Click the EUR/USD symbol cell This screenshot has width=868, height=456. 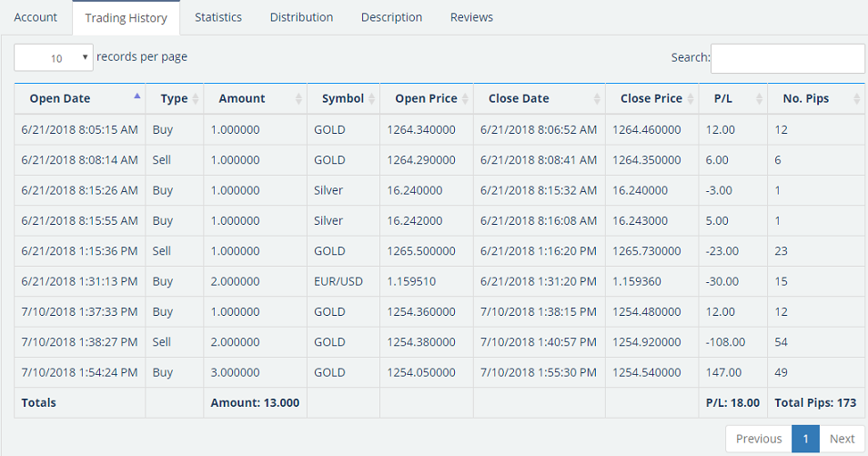pyautogui.click(x=343, y=281)
